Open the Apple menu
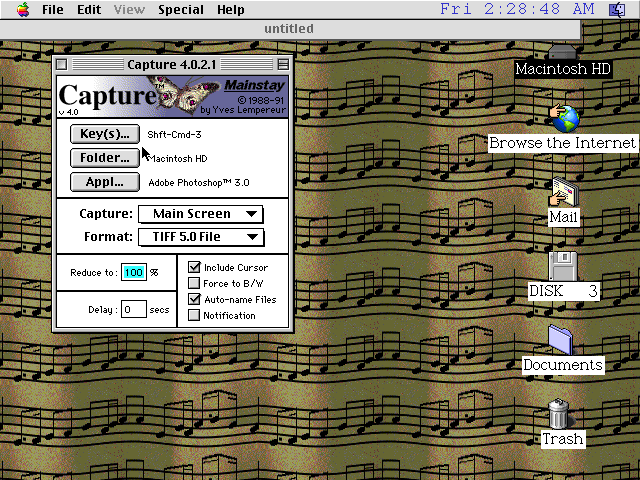The width and height of the screenshot is (640, 480). coord(23,9)
